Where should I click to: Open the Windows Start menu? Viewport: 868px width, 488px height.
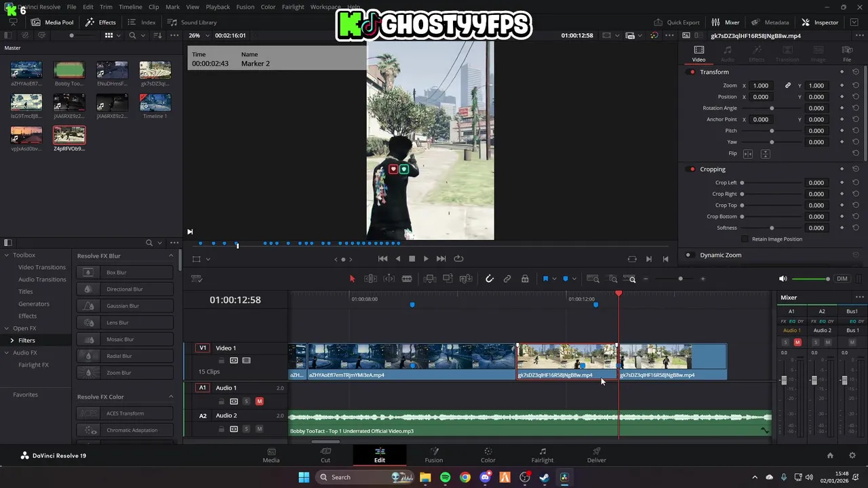(x=304, y=477)
